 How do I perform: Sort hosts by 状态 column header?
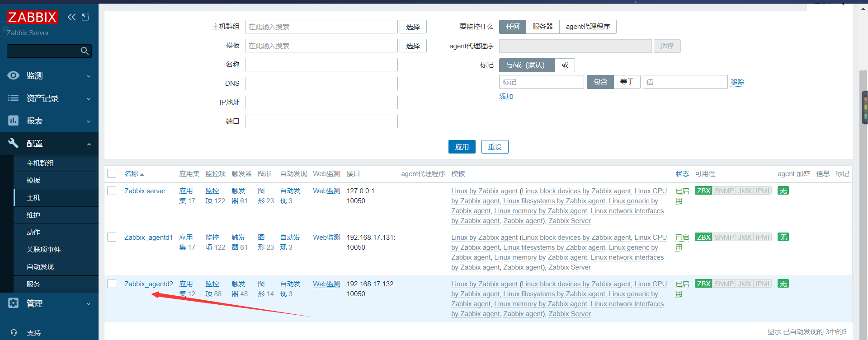pos(682,173)
